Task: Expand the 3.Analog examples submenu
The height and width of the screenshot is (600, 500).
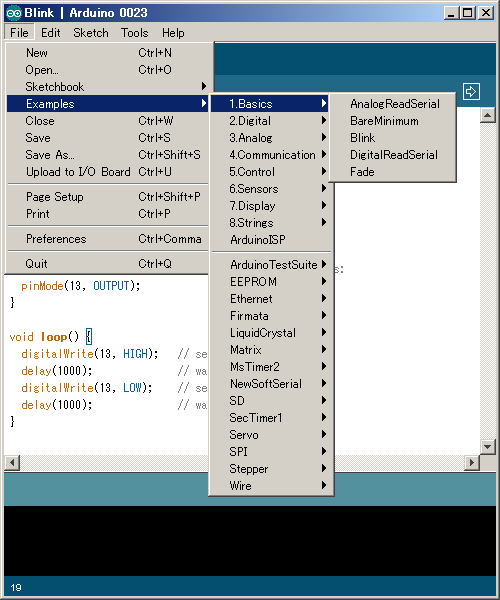Action: tap(270, 138)
